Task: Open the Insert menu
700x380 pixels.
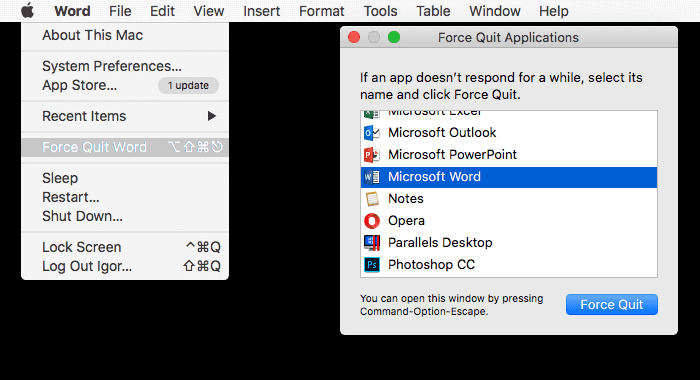Action: click(262, 11)
